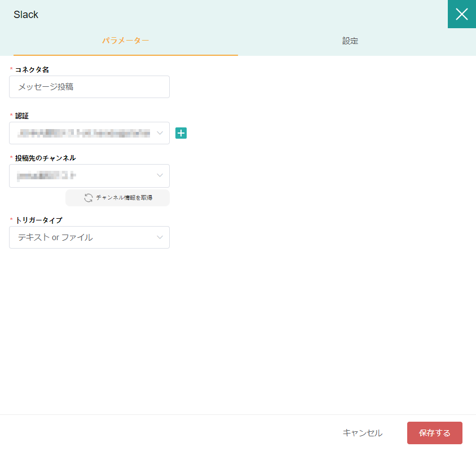Edit the コネクタ名 input field
The image size is (476, 451).
pos(89,87)
